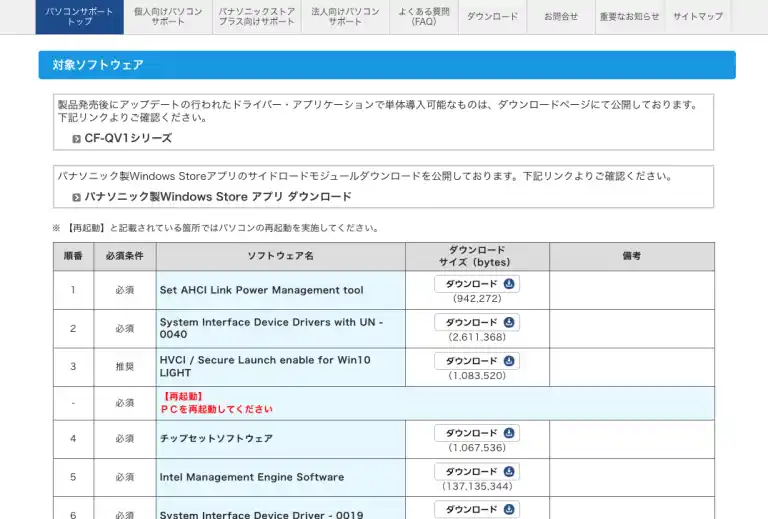Click arrow icon beside CF-QV1シリーズ
The height and width of the screenshot is (519, 768).
point(76,139)
